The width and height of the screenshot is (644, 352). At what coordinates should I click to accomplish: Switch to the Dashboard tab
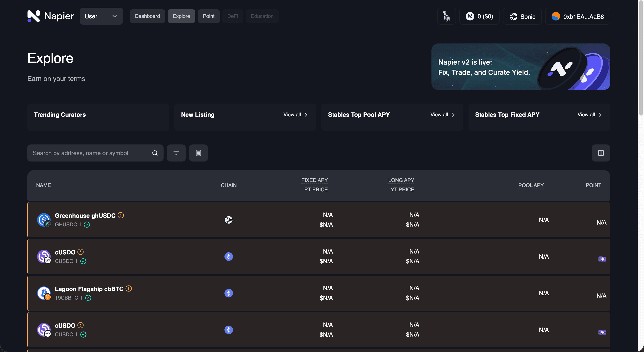point(147,16)
